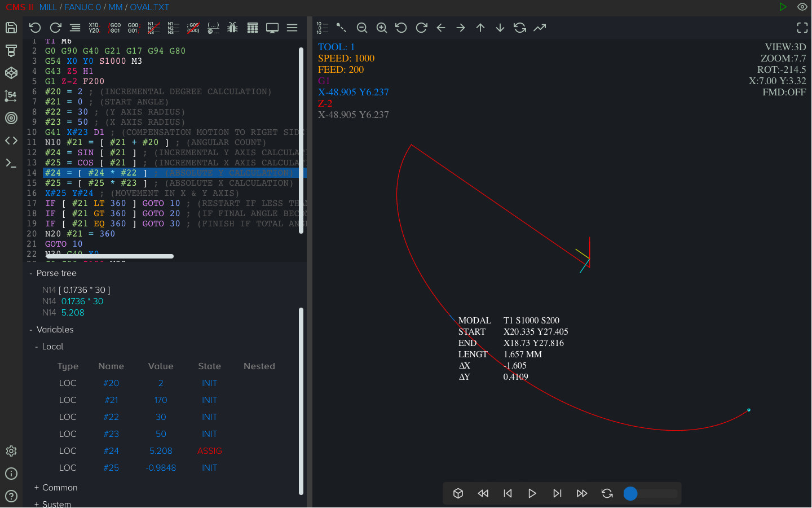This screenshot has height=508, width=812.
Task: Click the (…) @… comment style tool
Action: pyautogui.click(x=213, y=28)
